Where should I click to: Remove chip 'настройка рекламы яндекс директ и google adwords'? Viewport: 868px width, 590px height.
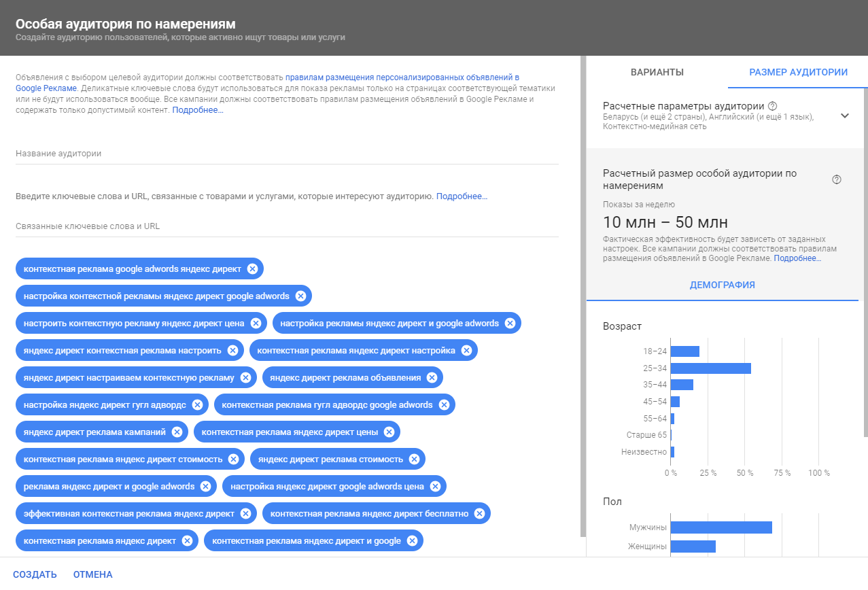[x=510, y=324]
